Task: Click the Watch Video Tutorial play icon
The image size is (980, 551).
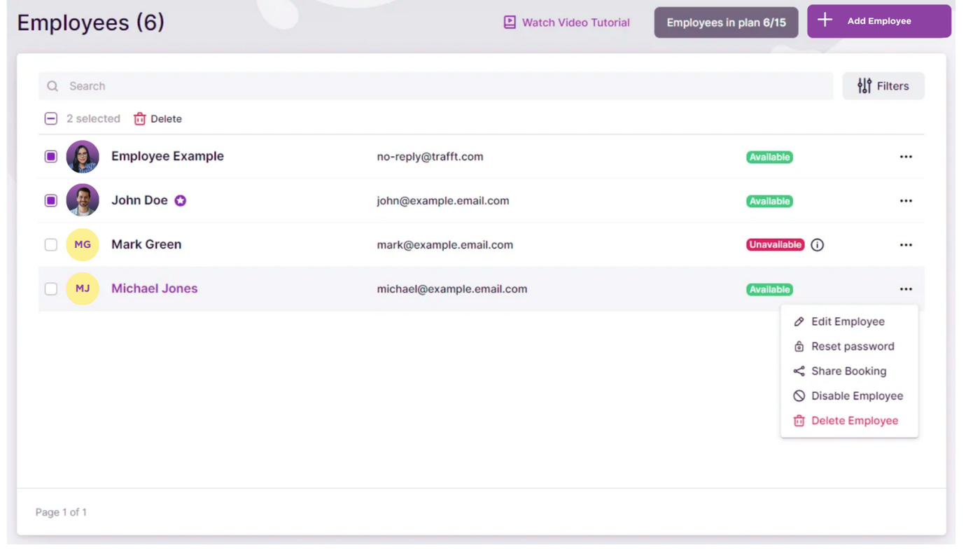Action: pyautogui.click(x=510, y=22)
